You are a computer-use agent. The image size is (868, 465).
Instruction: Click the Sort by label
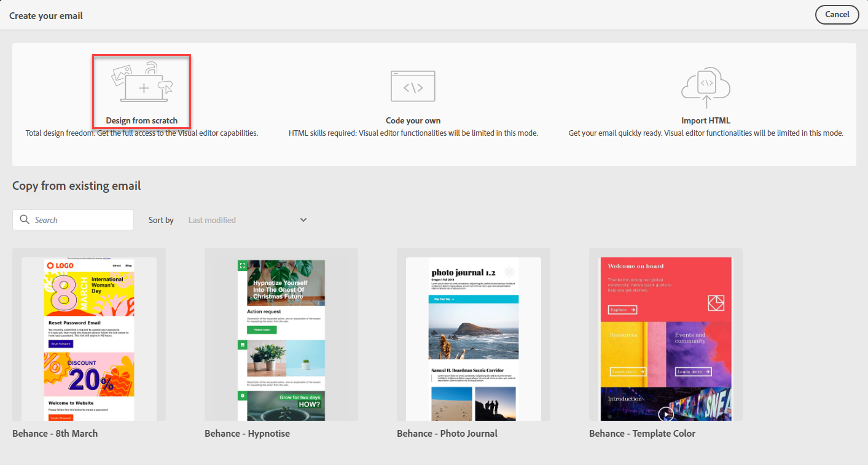coord(161,220)
